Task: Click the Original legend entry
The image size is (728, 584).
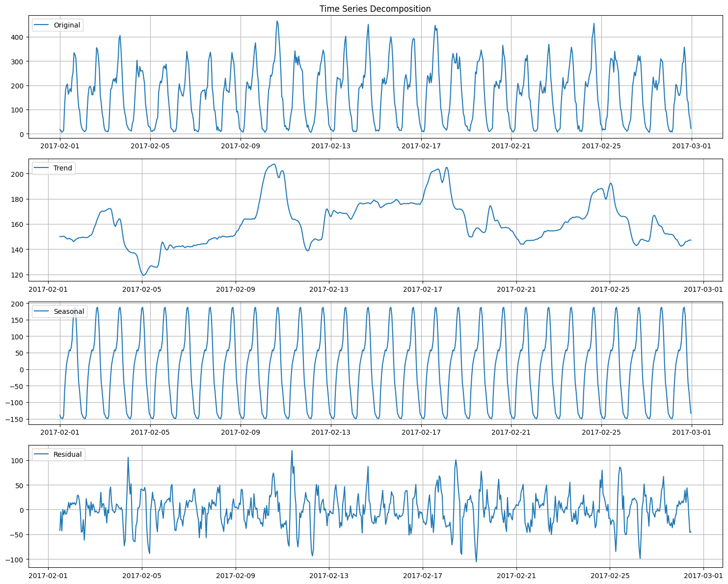Action: pos(68,25)
